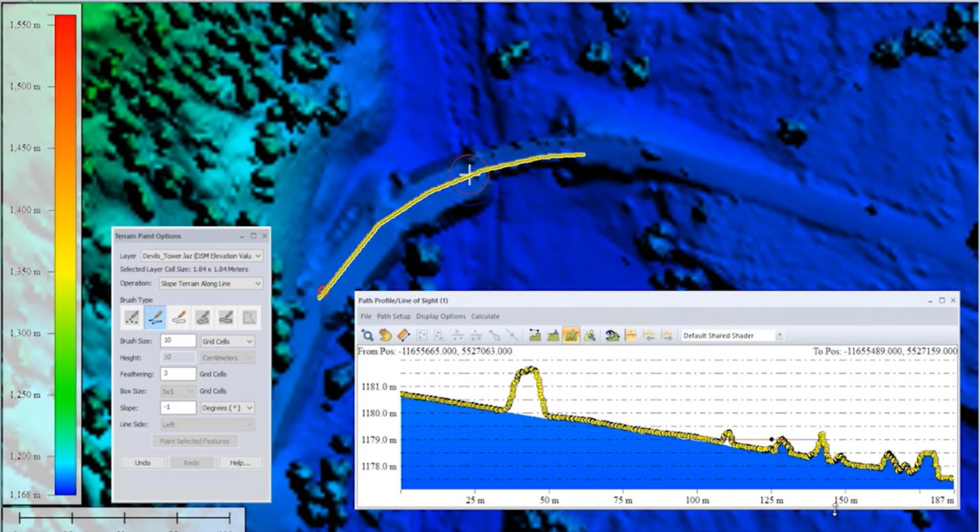Click into the disabled Height value field
The height and width of the screenshot is (532, 980).
coord(178,358)
